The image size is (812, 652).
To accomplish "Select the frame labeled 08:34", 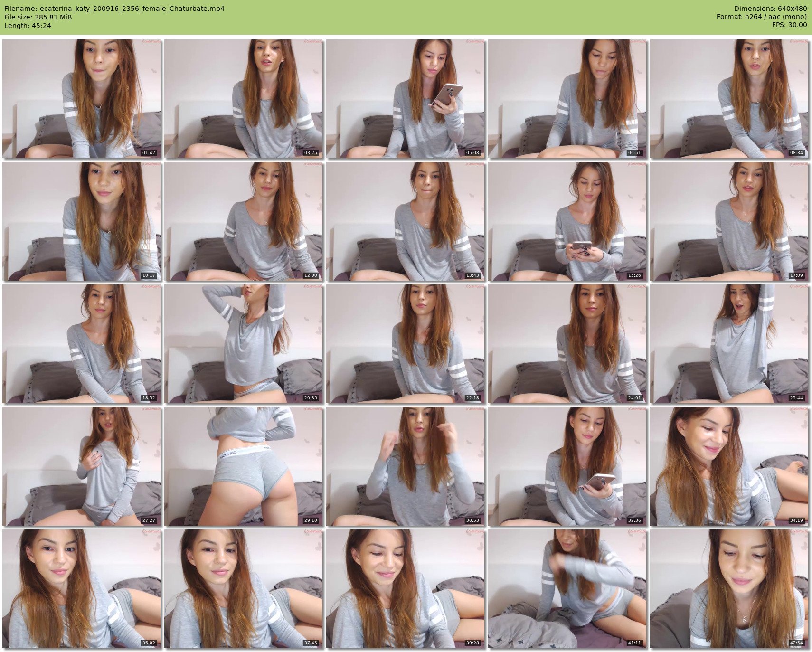I will (x=729, y=99).
